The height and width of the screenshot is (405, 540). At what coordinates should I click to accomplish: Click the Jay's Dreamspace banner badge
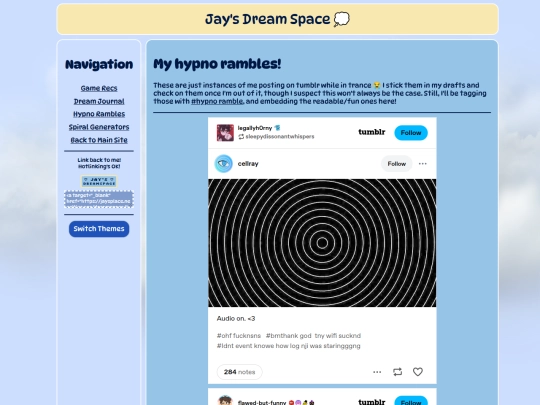99,181
